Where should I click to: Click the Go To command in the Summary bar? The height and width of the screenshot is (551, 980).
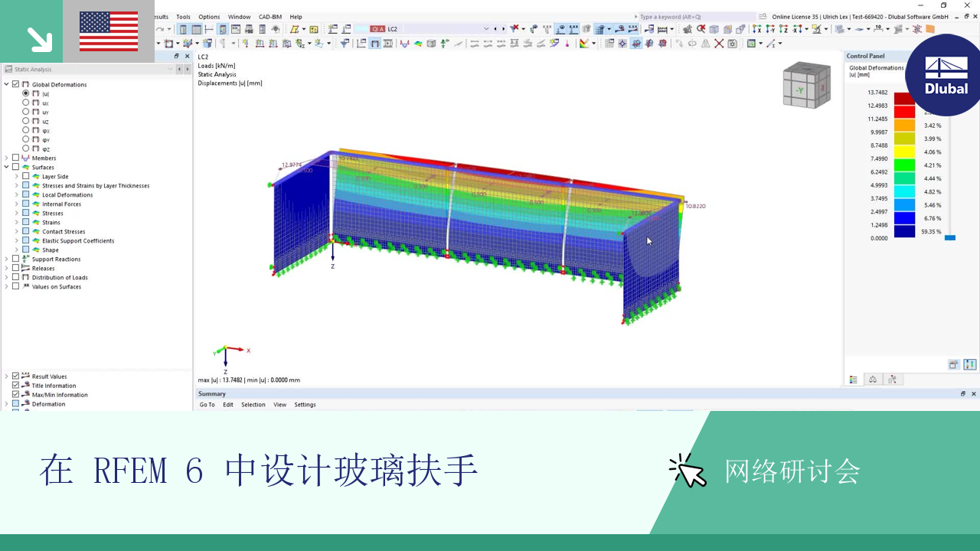207,404
